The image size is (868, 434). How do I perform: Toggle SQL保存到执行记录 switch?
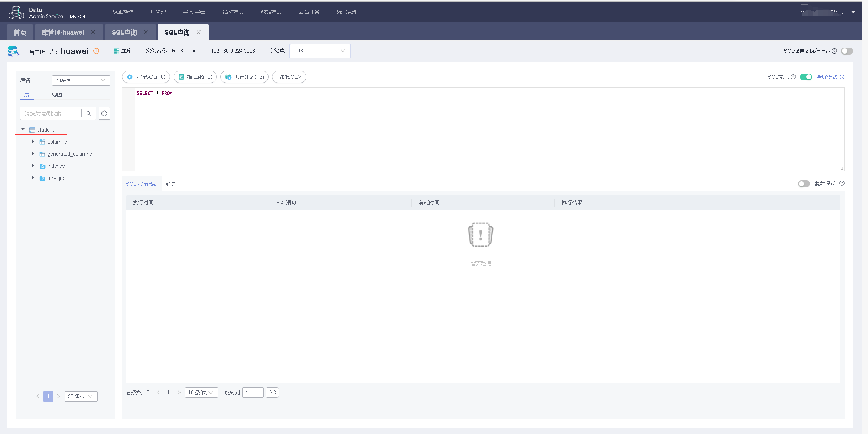tap(847, 51)
